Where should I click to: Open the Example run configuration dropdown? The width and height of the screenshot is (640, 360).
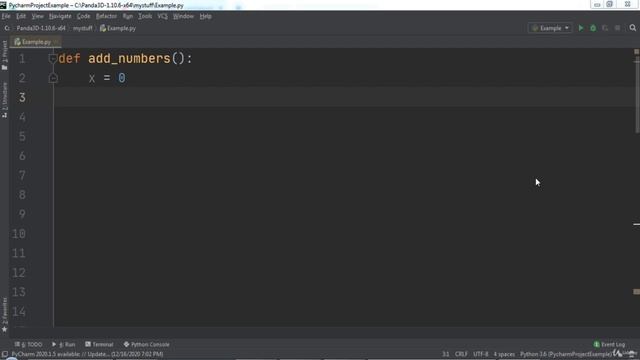click(550, 28)
